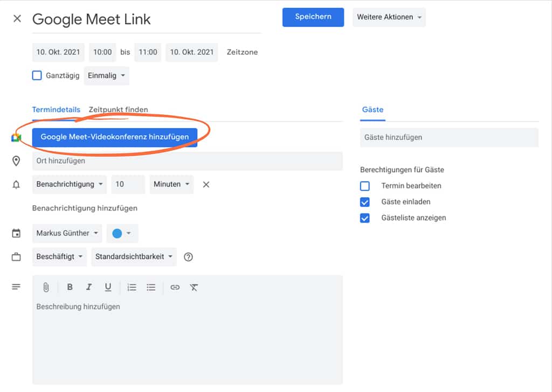Enable the Ganztägig checkbox

[x=37, y=75]
